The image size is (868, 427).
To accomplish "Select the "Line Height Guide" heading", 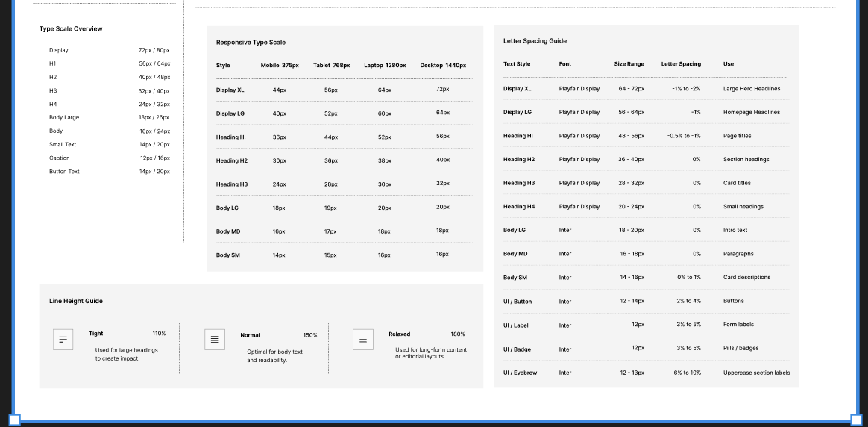I will tap(76, 301).
